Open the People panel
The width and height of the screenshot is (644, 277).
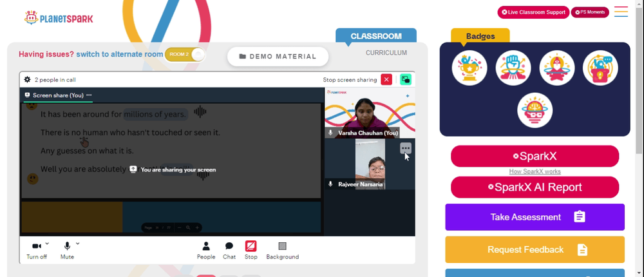tap(206, 251)
